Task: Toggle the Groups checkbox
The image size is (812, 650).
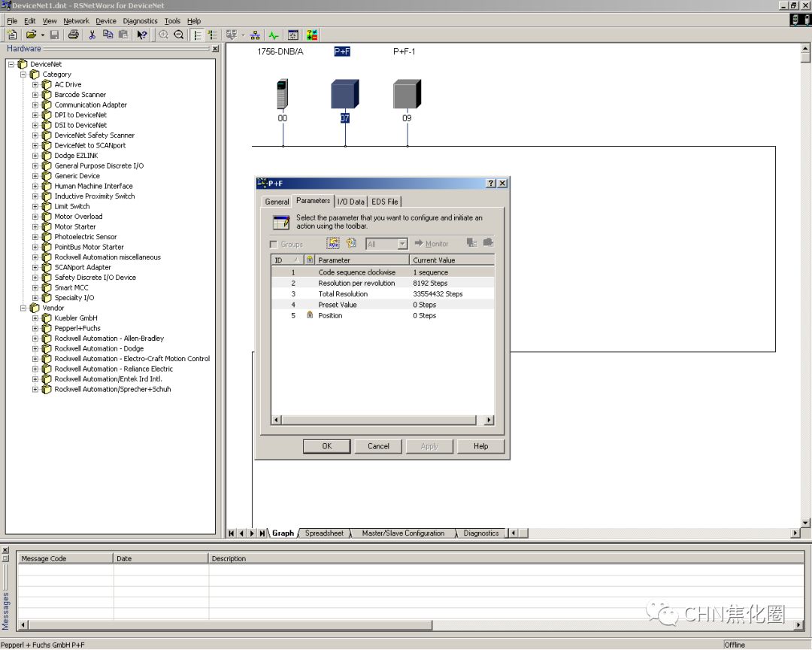Action: point(274,245)
